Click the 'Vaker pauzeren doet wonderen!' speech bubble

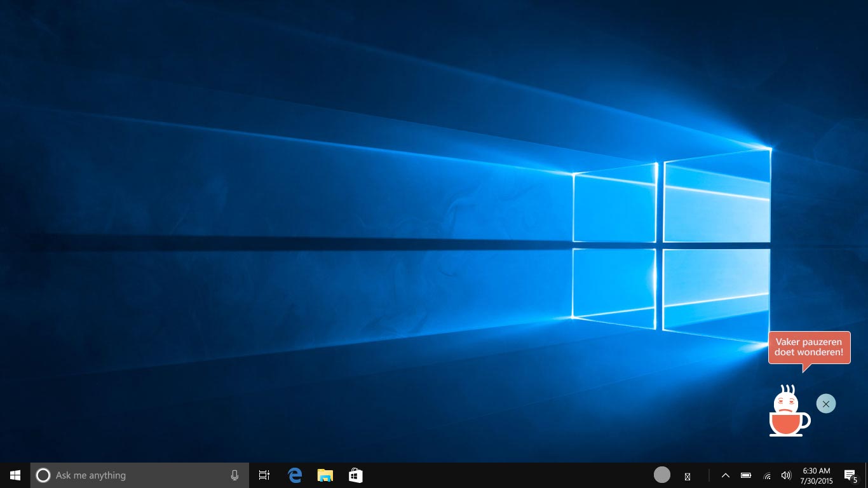click(x=809, y=347)
